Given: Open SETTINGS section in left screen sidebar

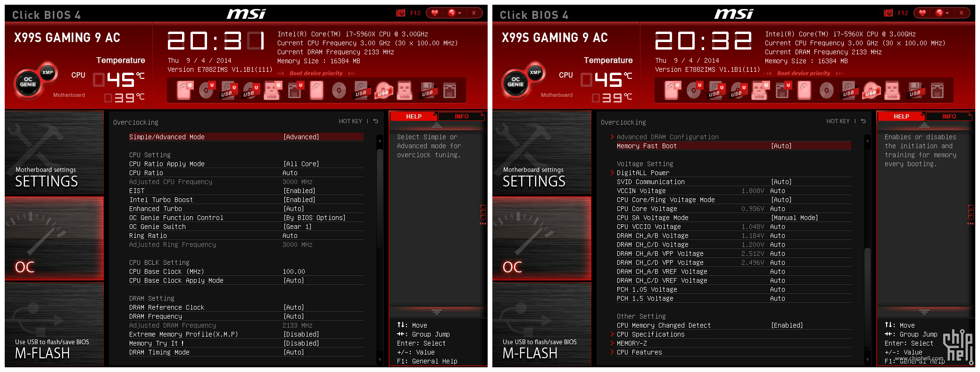Looking at the screenshot, I should tap(54, 153).
